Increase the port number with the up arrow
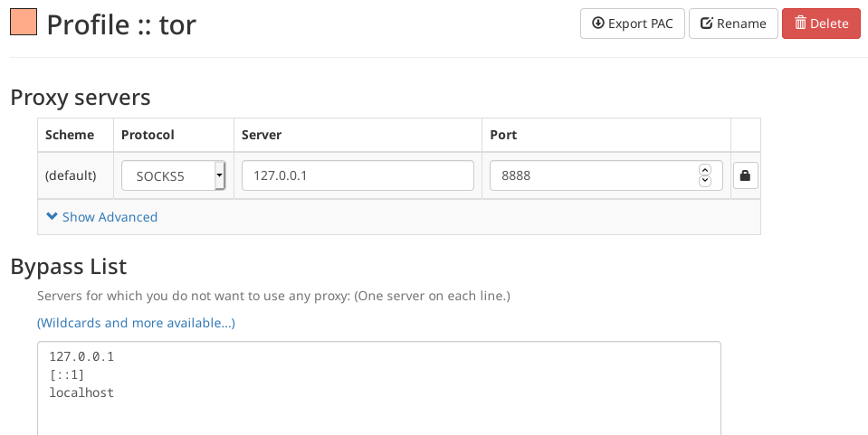The width and height of the screenshot is (868, 435). click(705, 169)
